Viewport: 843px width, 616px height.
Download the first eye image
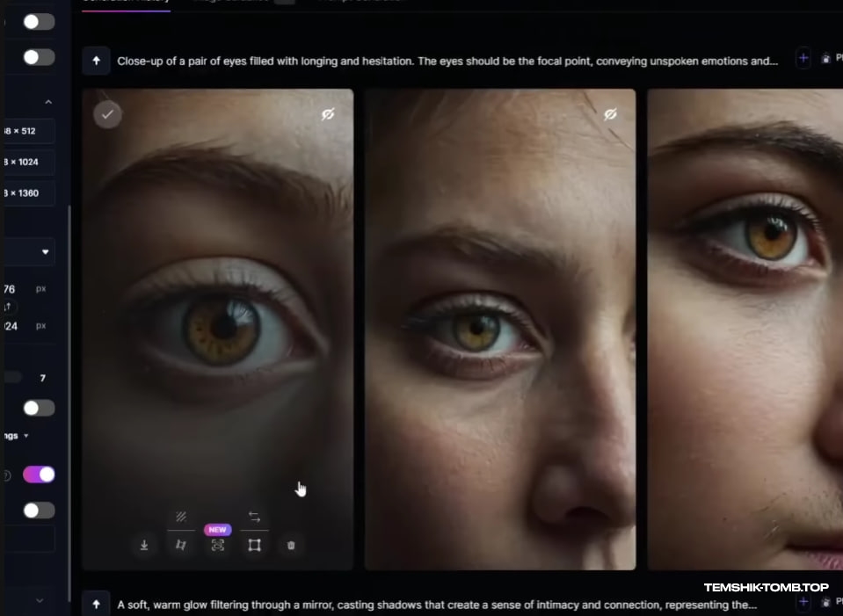coord(144,545)
